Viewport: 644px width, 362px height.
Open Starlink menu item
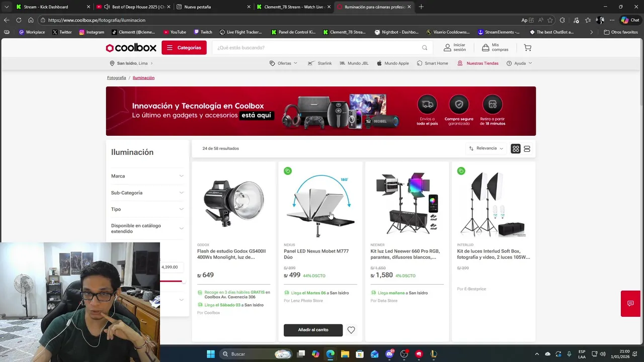[x=320, y=63]
